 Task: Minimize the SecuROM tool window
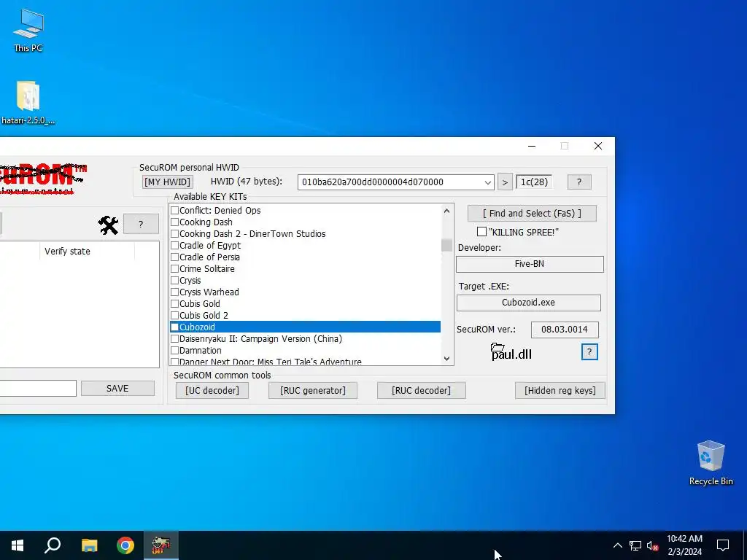pyautogui.click(x=532, y=146)
